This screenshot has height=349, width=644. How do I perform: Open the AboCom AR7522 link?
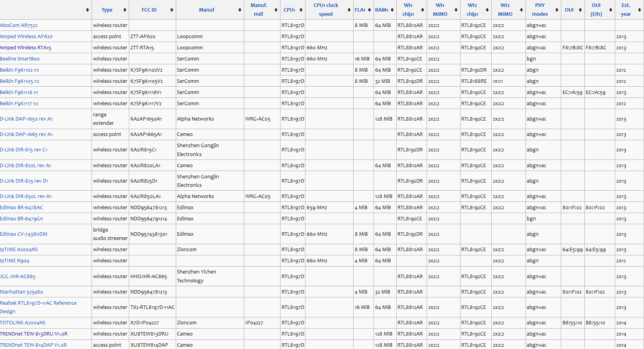[x=19, y=25]
